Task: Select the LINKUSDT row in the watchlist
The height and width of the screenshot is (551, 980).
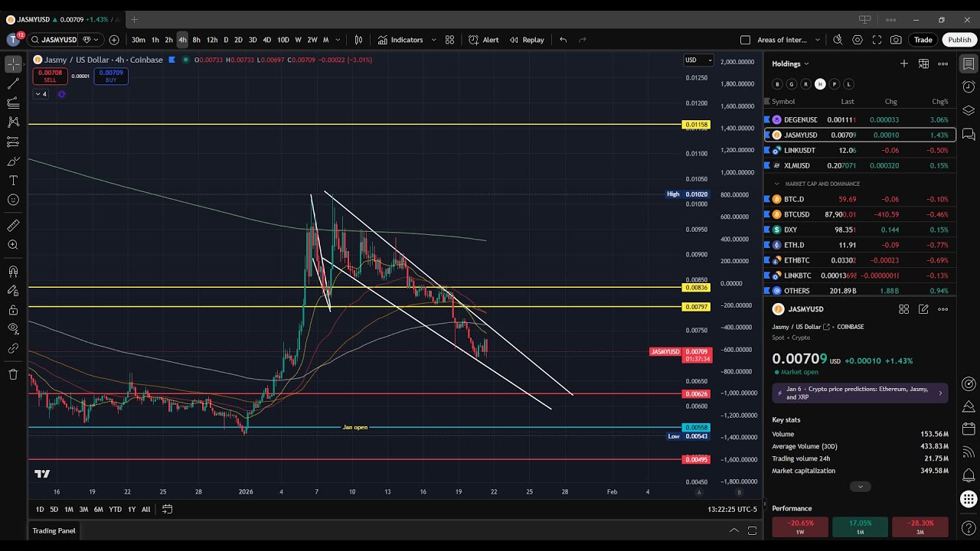Action: pyautogui.click(x=860, y=150)
